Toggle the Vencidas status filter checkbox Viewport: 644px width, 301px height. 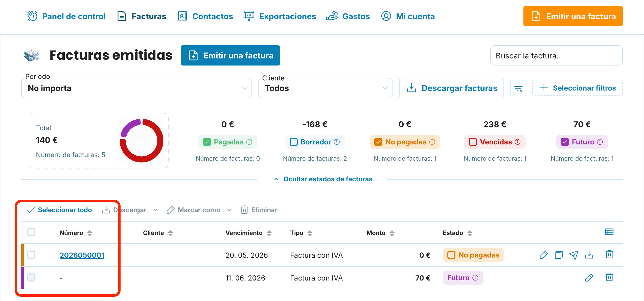(473, 142)
